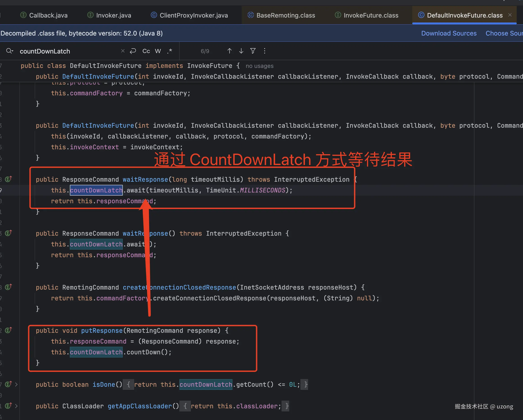Click the Choose Sources link
This screenshot has width=523, height=420.
coord(504,33)
